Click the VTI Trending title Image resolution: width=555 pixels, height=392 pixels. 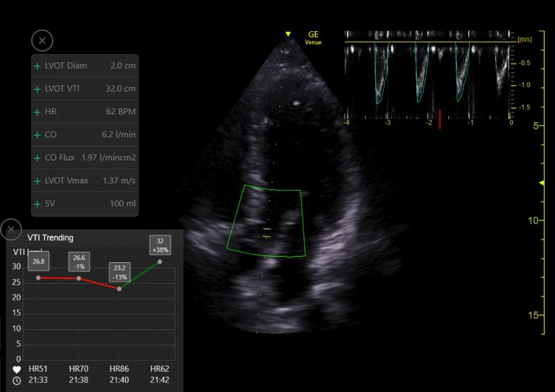tap(50, 237)
